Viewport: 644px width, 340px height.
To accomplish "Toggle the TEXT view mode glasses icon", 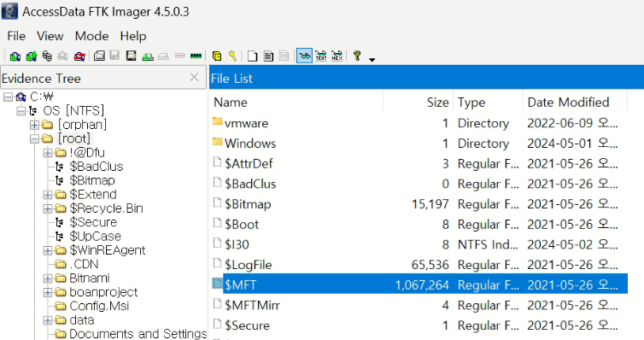I will [321, 56].
